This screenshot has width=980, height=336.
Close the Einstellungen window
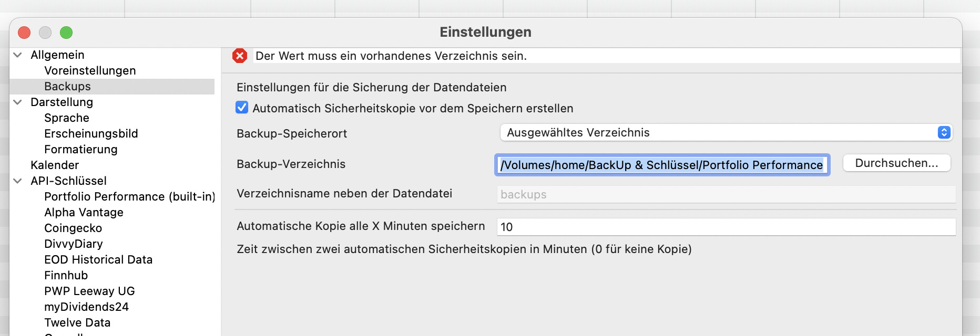click(x=24, y=33)
